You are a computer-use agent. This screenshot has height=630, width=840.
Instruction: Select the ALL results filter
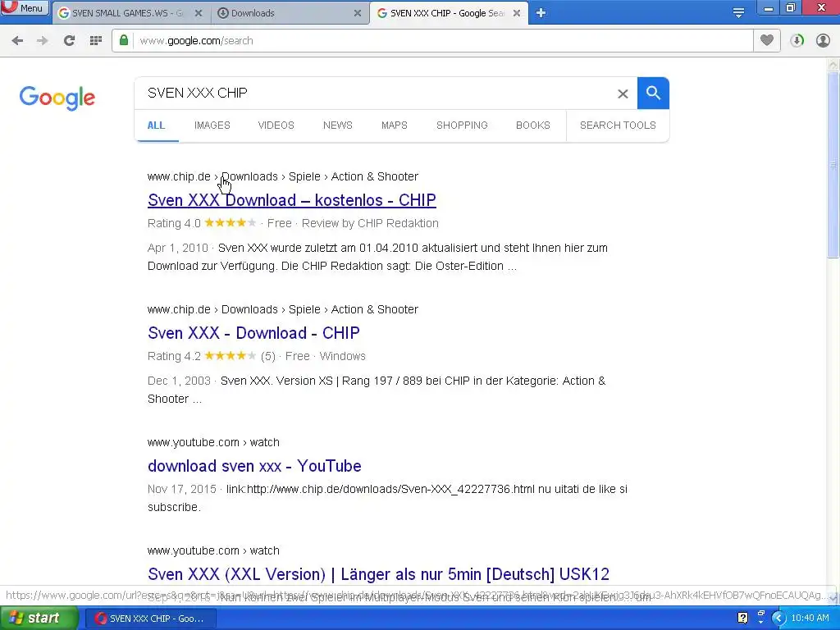pos(156,126)
